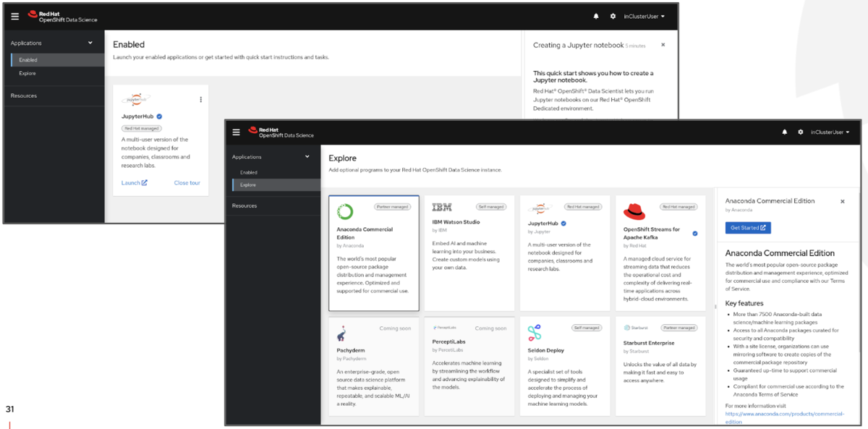Open inClusterUser dropdown in the Explore window
This screenshot has width=868, height=429.
[830, 132]
